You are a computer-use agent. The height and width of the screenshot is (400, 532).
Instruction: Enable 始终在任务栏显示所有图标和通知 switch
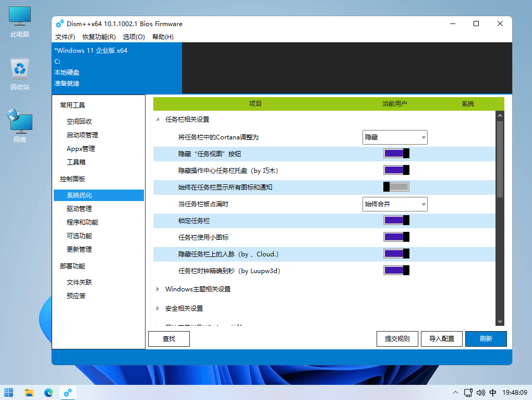click(396, 187)
